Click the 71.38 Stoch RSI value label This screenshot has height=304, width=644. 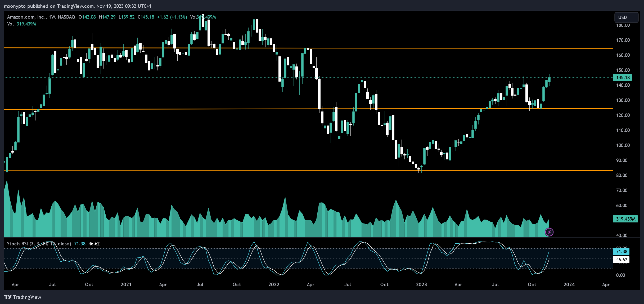tap(621, 252)
